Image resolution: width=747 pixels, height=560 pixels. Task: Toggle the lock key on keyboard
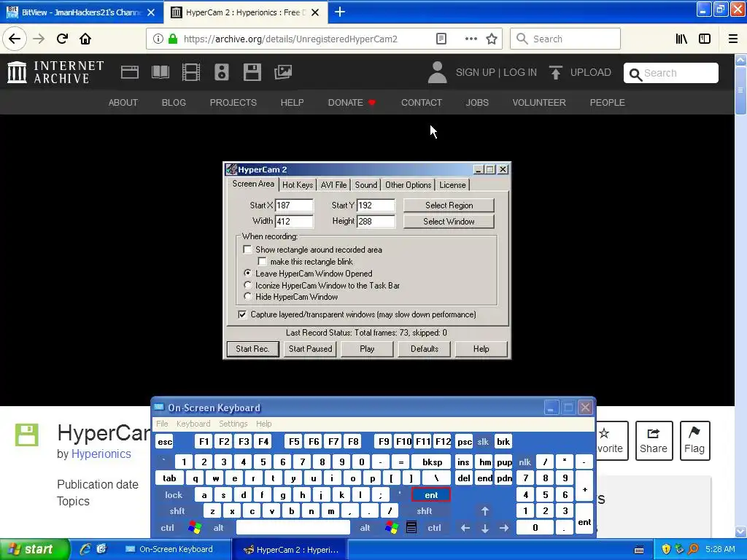coord(174,495)
